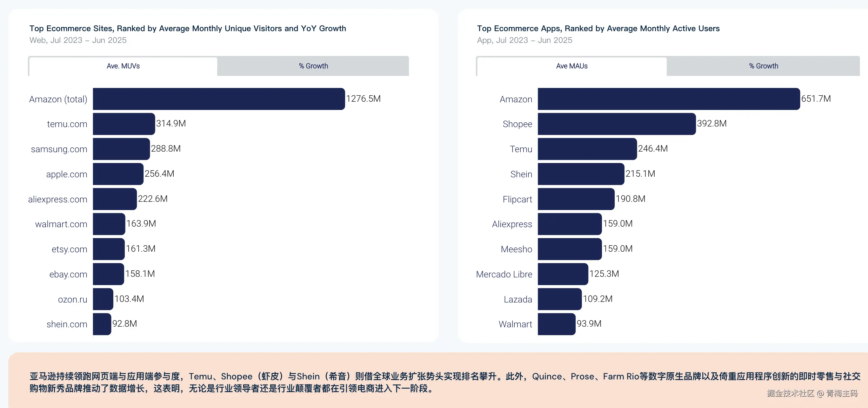Click the aliexpress.com bar
The width and height of the screenshot is (868, 408).
point(115,199)
